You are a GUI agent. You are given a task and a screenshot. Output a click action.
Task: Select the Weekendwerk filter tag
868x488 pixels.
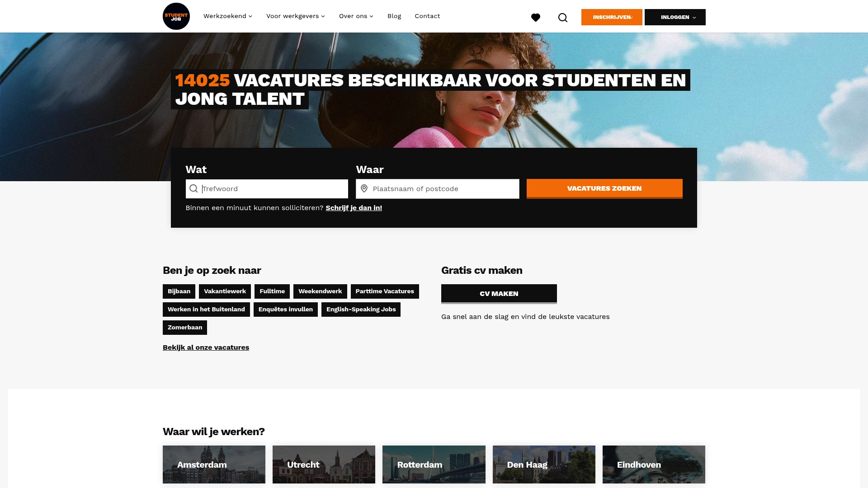tap(320, 291)
